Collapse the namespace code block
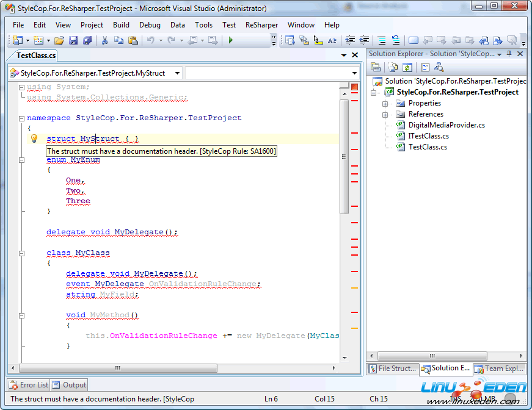 [22, 118]
